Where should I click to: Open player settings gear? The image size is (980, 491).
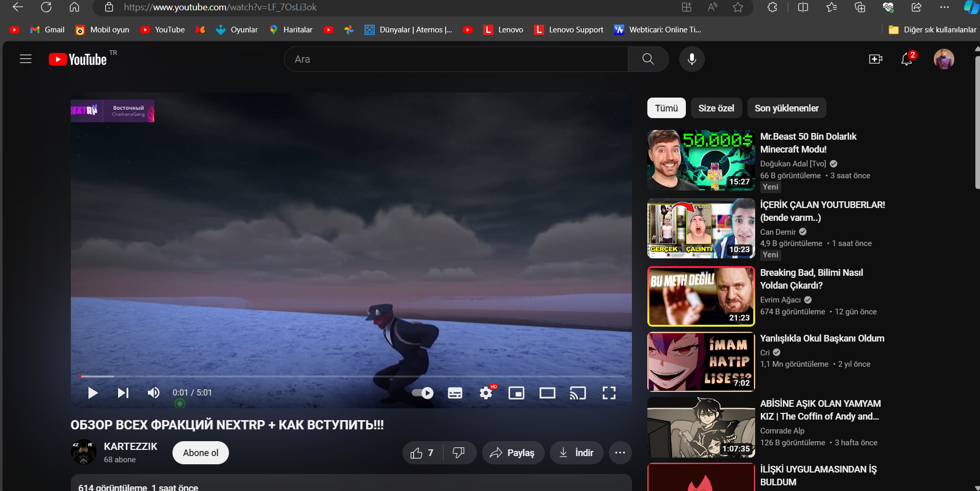486,393
